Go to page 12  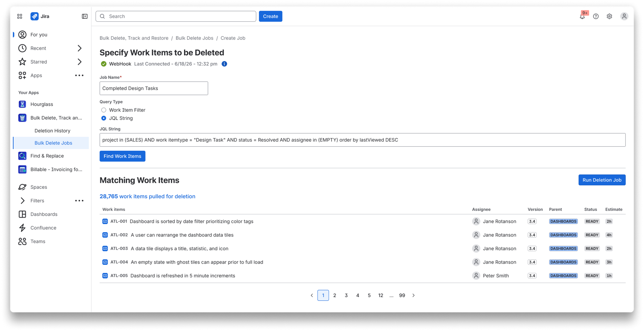(381, 295)
